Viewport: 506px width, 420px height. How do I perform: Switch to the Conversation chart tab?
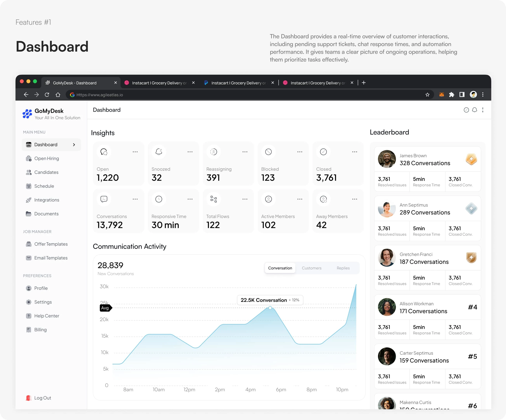coord(280,268)
